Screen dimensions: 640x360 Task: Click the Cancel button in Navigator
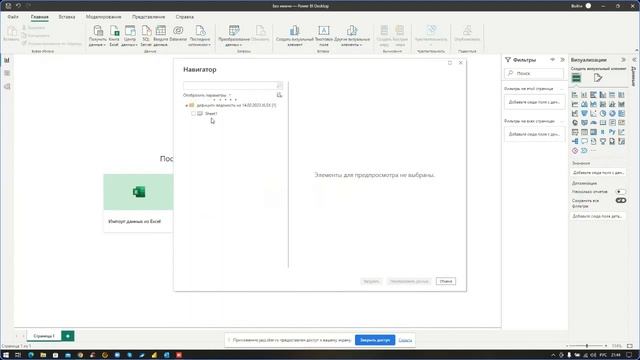(446, 281)
